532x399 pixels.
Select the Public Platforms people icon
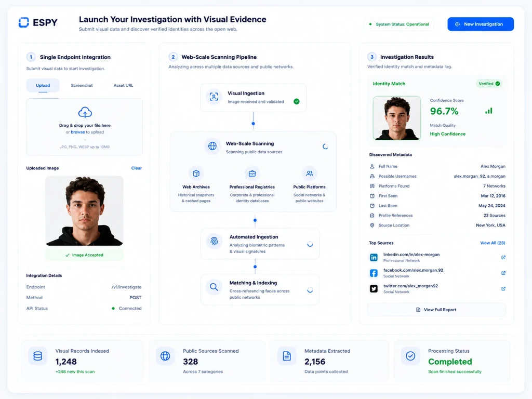click(x=310, y=174)
